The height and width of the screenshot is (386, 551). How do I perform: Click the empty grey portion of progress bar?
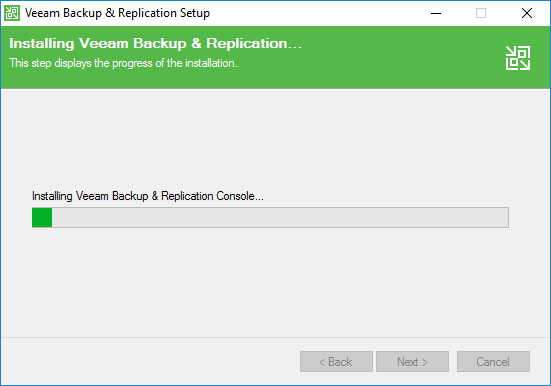280,217
